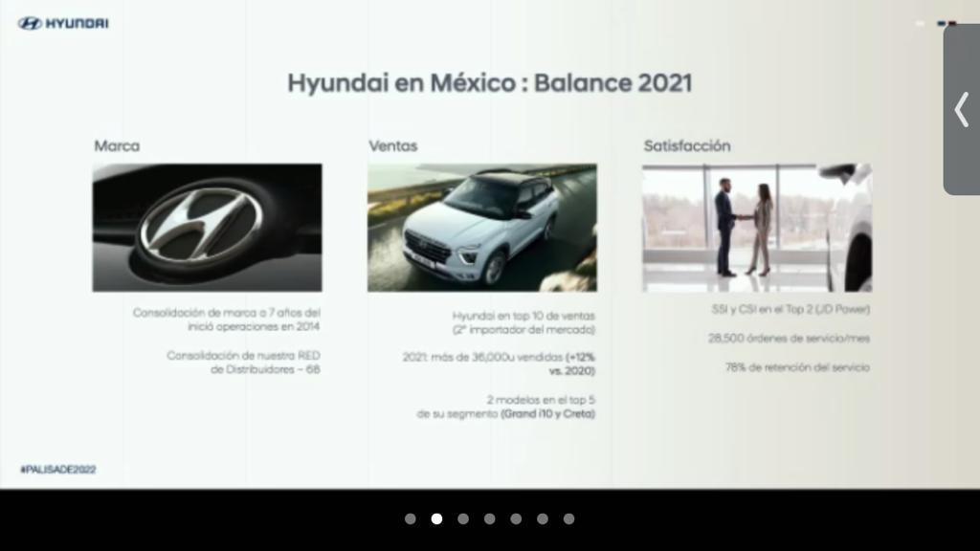Click the slide title 'Hyundai en México : Balance 2021'

[x=489, y=82]
